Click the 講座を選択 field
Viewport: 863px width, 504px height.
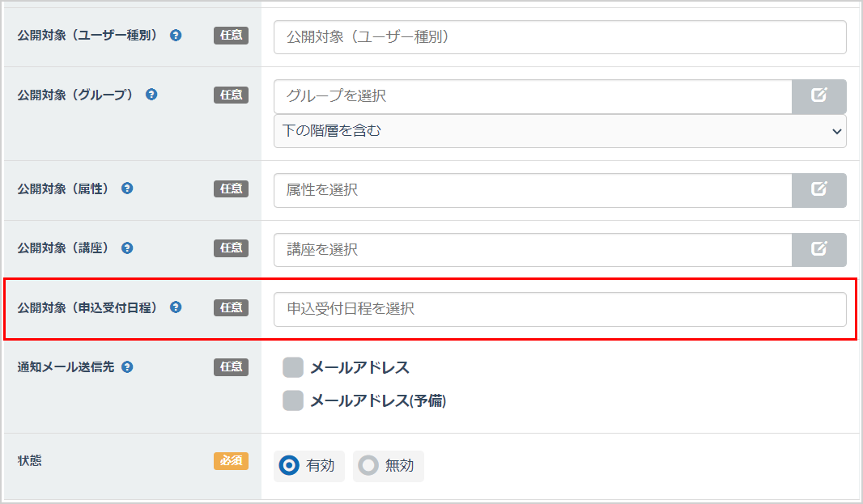(x=532, y=250)
